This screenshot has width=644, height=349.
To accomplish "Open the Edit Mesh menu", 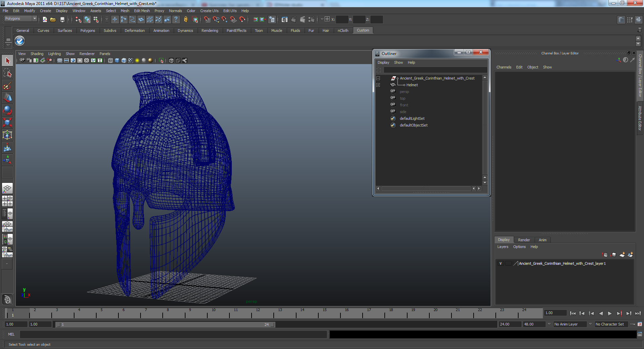I will [142, 11].
